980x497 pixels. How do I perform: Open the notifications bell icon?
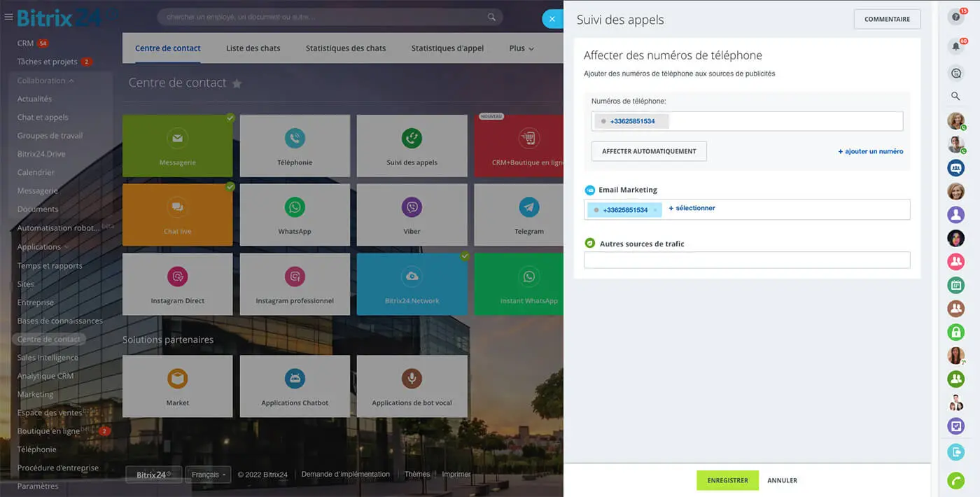coord(955,46)
